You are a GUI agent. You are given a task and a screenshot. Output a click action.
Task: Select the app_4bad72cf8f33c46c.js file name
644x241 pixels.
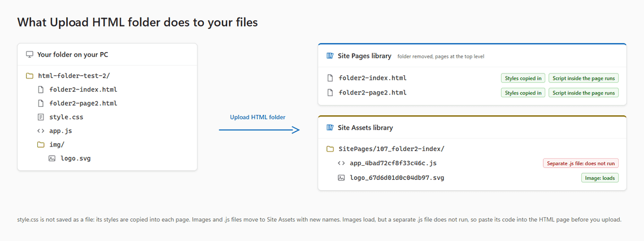[x=393, y=163]
